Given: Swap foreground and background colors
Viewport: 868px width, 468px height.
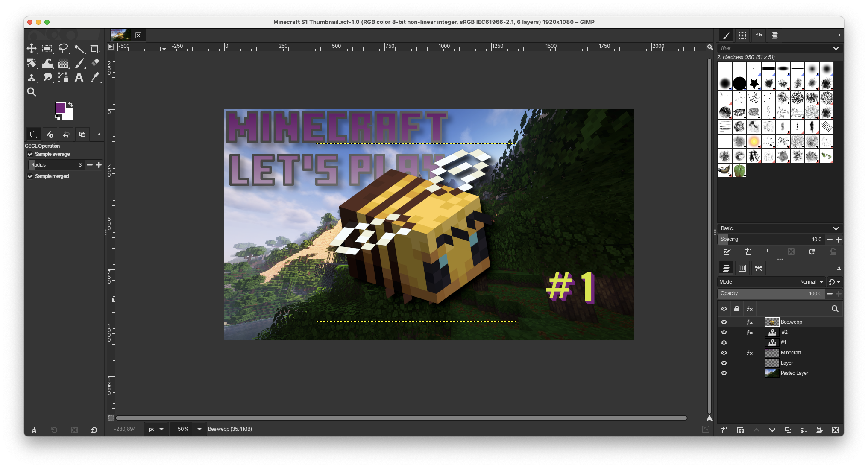Looking at the screenshot, I should (x=71, y=104).
